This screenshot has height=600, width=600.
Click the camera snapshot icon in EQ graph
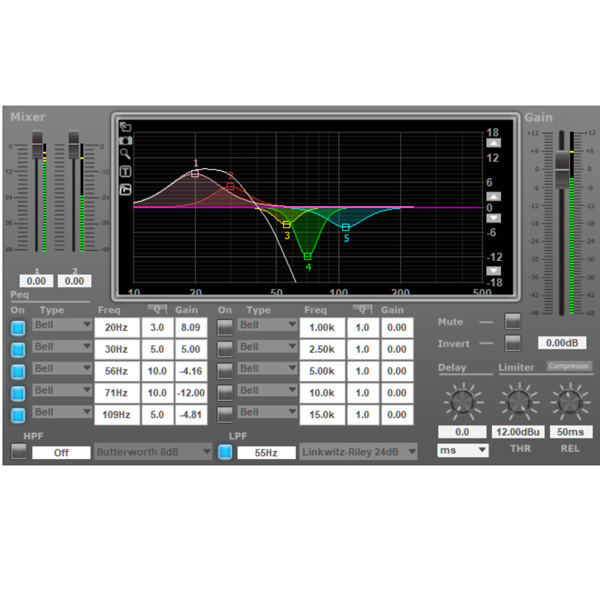tap(126, 141)
